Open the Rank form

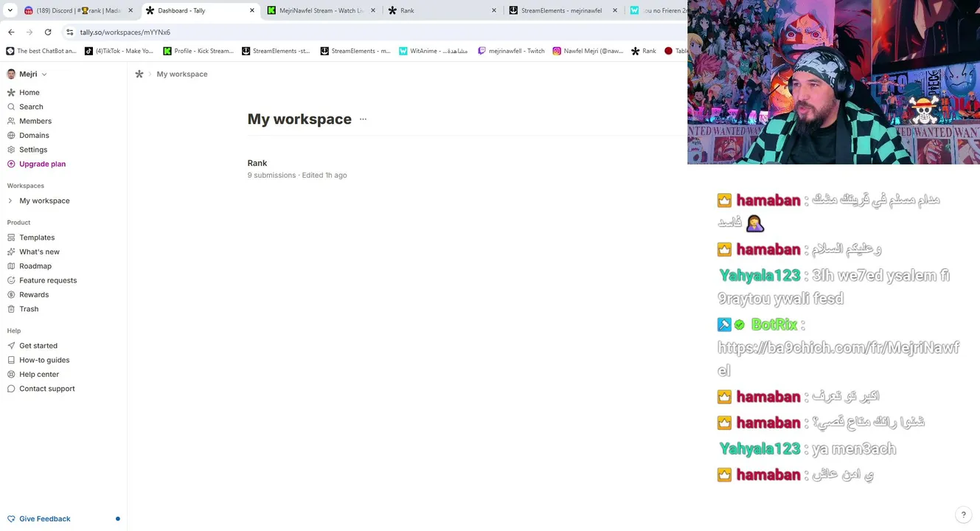[x=257, y=163]
